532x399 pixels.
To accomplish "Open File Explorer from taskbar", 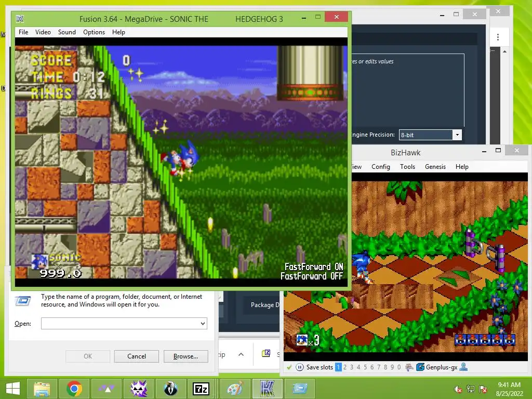I will coord(42,389).
